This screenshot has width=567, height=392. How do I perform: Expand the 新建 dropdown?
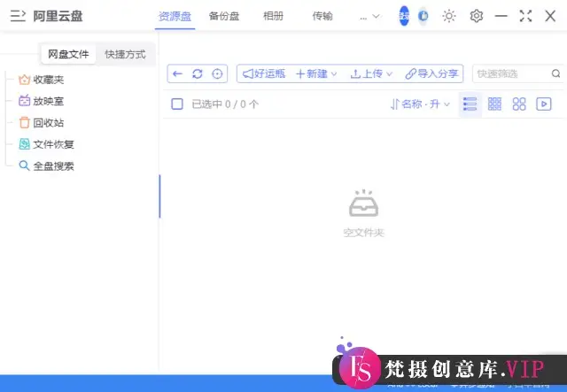point(316,74)
